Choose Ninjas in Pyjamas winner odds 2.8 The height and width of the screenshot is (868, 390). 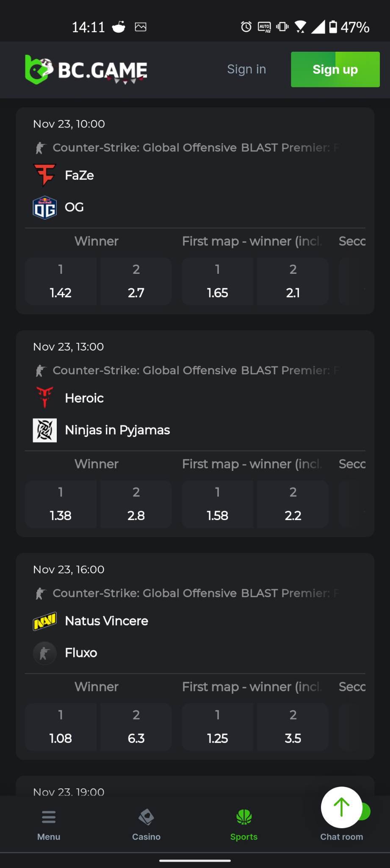pos(136,504)
